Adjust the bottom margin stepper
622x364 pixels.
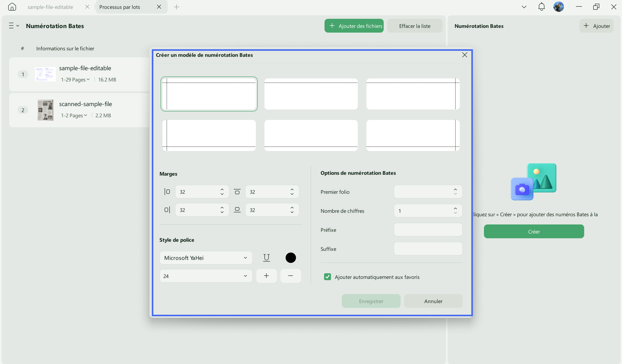[x=292, y=210]
